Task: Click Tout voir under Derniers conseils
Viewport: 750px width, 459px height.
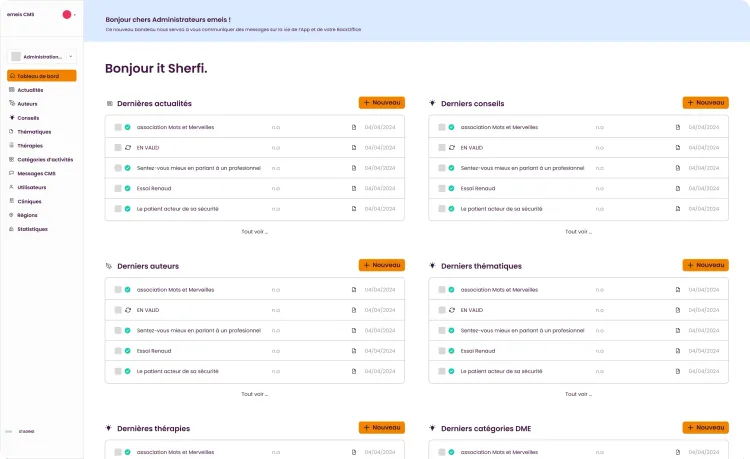Action: pyautogui.click(x=578, y=231)
